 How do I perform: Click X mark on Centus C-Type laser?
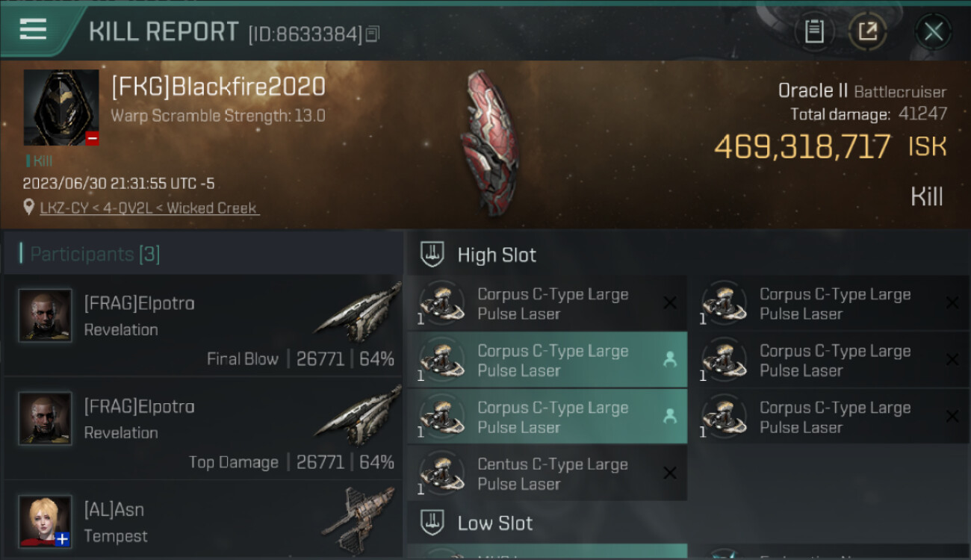[x=670, y=473]
